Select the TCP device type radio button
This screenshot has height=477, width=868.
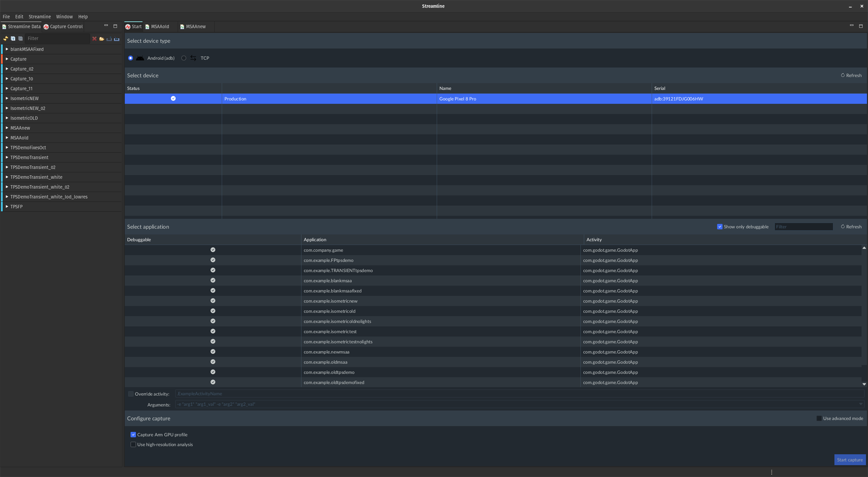click(x=184, y=58)
